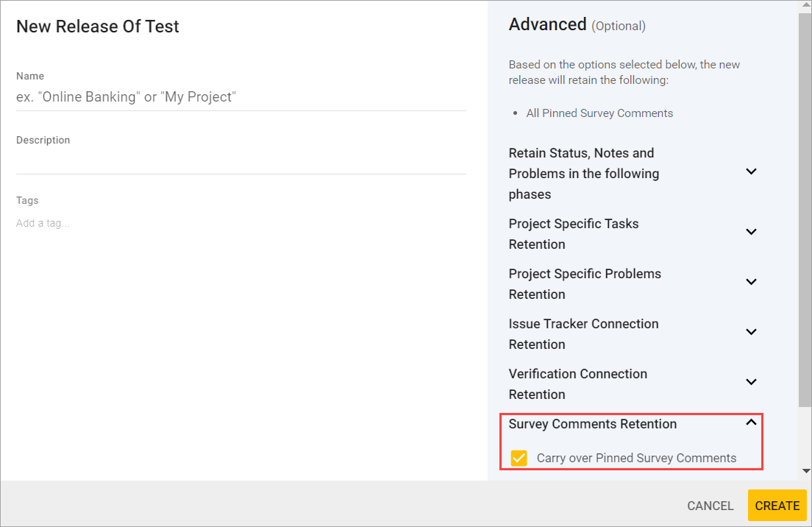Collapse Survey Comments Retention section chevron

[751, 422]
